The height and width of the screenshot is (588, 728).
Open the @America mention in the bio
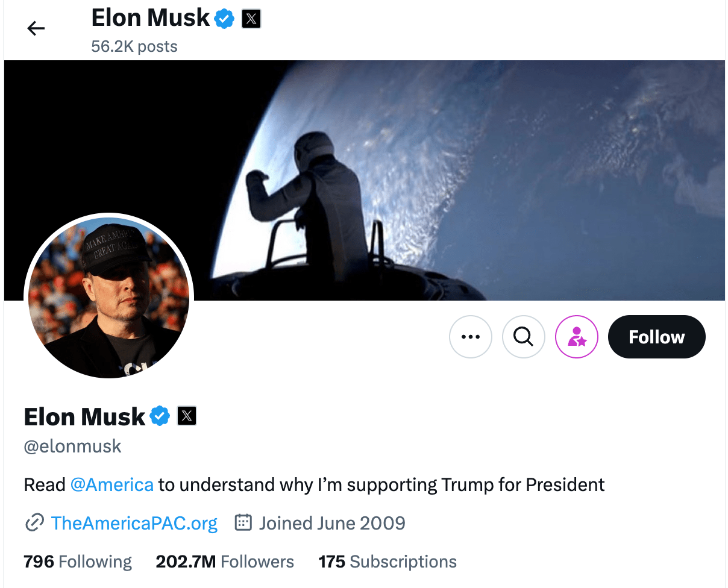coord(112,484)
